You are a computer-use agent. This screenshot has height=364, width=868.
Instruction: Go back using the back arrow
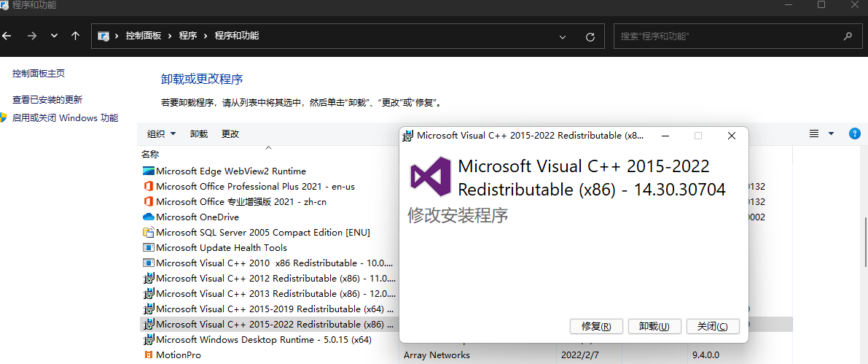pyautogui.click(x=6, y=36)
